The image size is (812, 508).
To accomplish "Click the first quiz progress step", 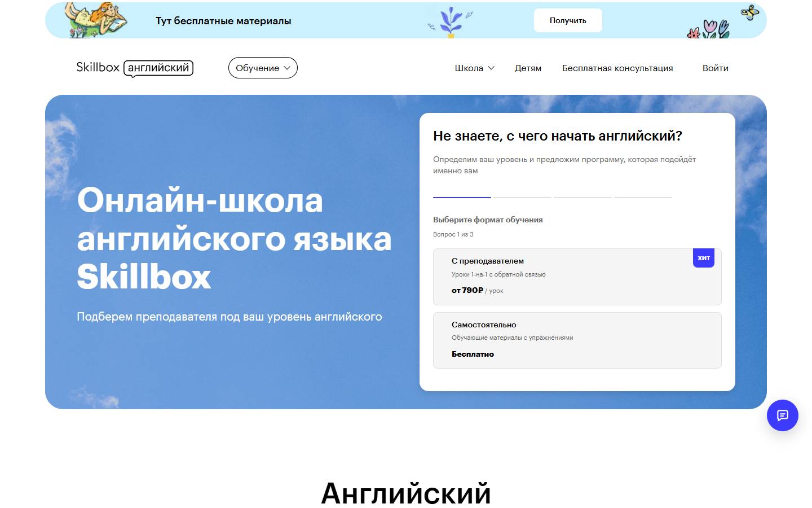I will 462,197.
